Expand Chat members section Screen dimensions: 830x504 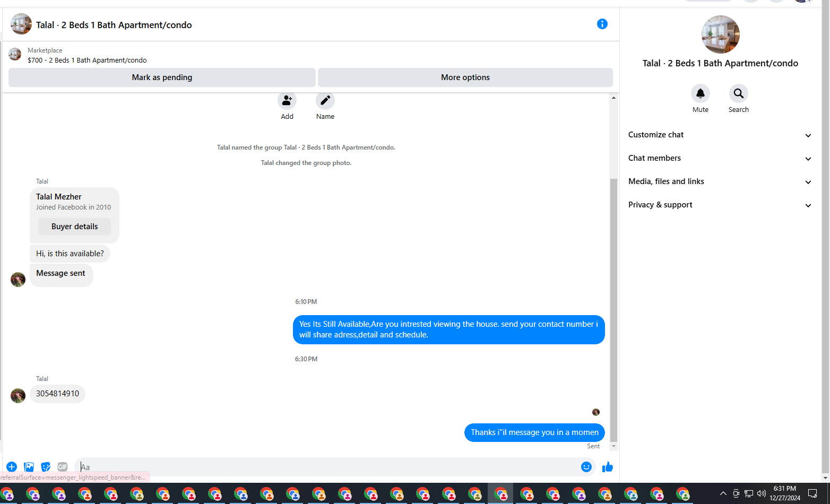point(720,158)
